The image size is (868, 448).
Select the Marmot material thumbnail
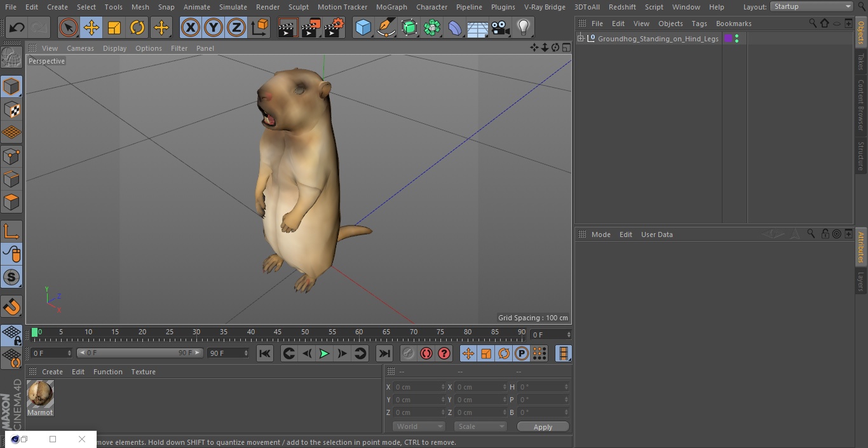(x=40, y=395)
